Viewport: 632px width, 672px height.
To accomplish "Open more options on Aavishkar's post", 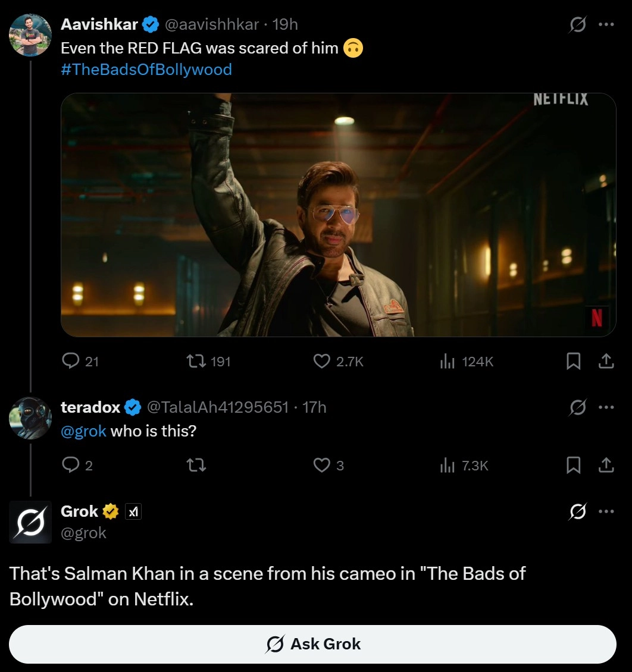I will click(606, 24).
